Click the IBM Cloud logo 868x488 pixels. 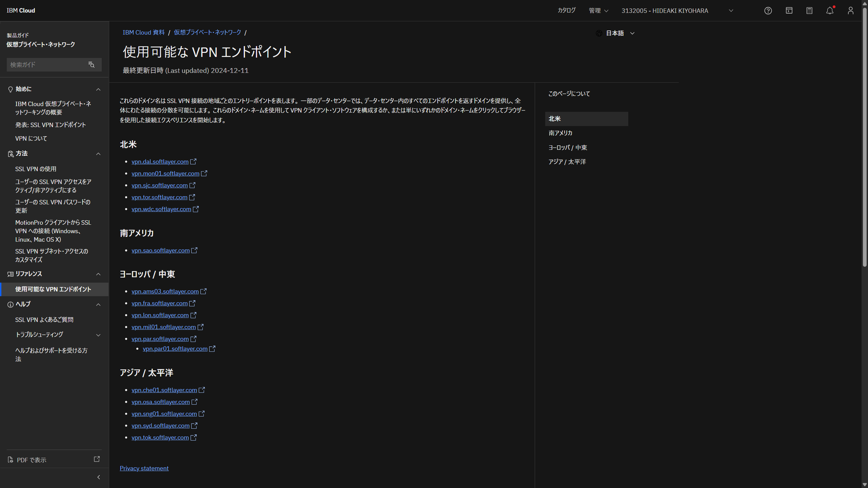click(x=21, y=11)
